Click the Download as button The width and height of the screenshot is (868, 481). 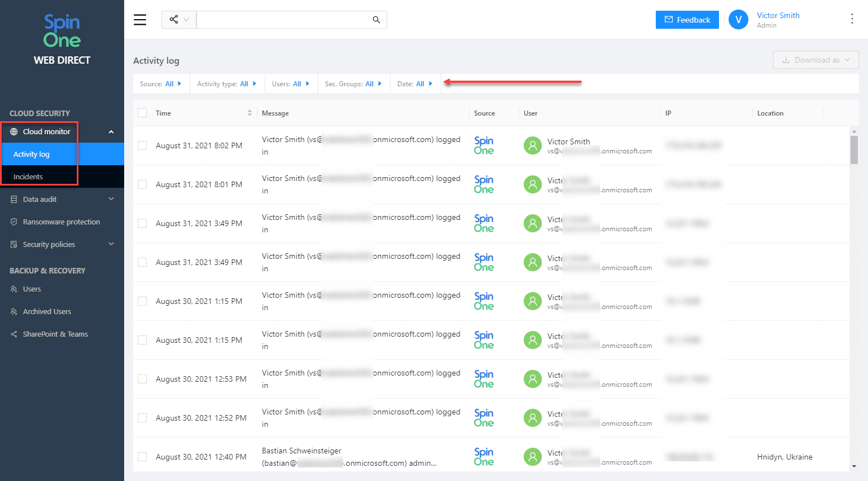pyautogui.click(x=816, y=60)
